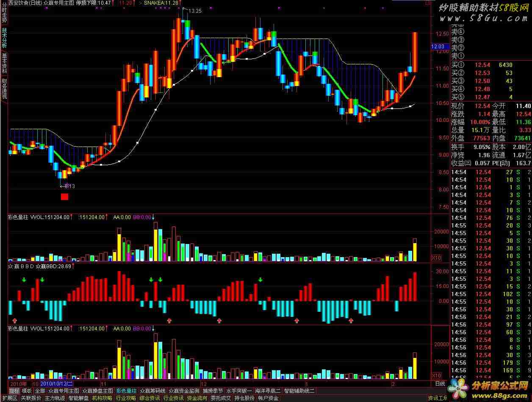Click the 今开 value 11.40
The height and width of the screenshot is (402, 532).
[x=524, y=106]
